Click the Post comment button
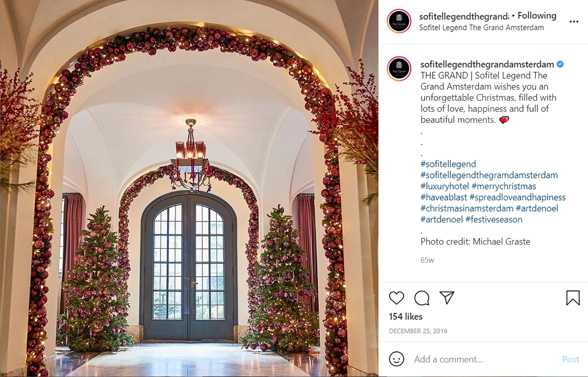Viewport: 588px width, 377px height. click(570, 359)
